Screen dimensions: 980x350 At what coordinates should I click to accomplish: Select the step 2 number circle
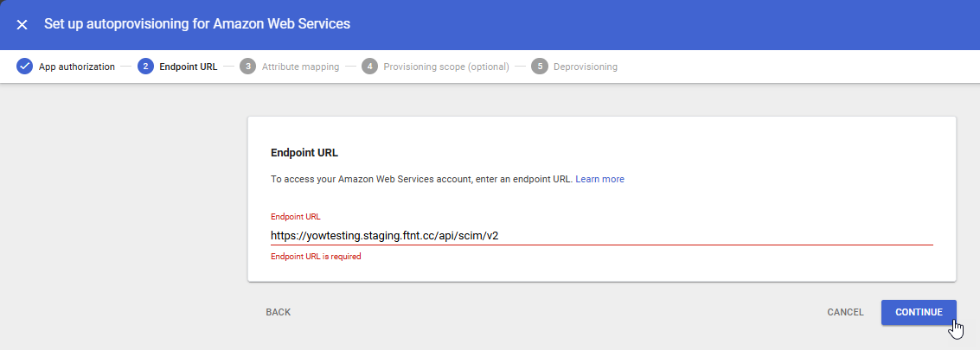pos(145,67)
